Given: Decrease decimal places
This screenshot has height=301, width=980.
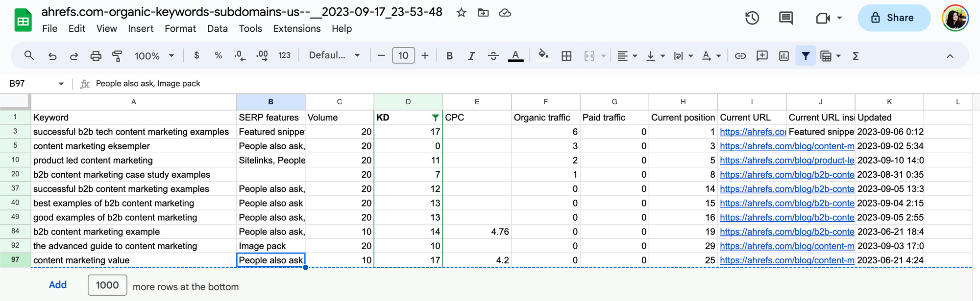Looking at the screenshot, I should tap(240, 56).
